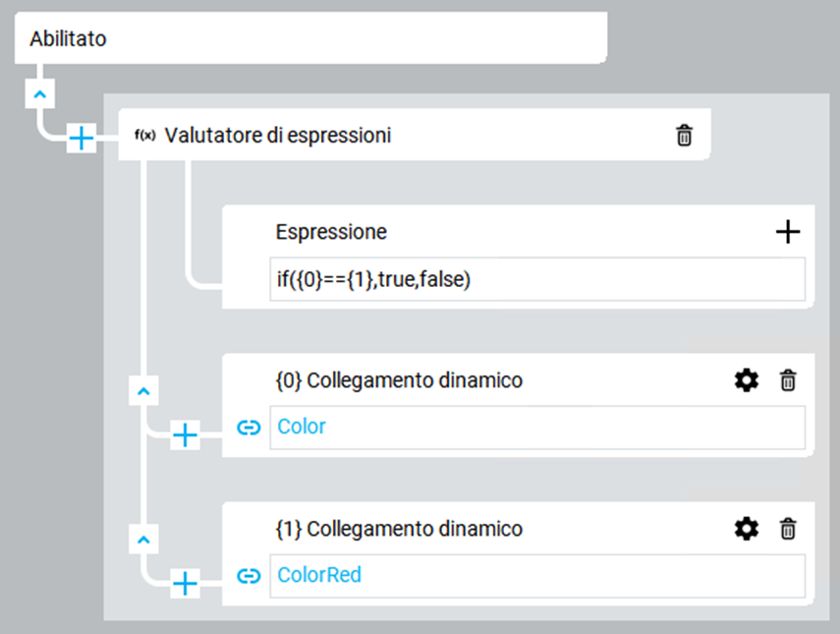The height and width of the screenshot is (634, 840).
Task: Open settings gear for {0} Collegamento dinamico
Action: 747,380
